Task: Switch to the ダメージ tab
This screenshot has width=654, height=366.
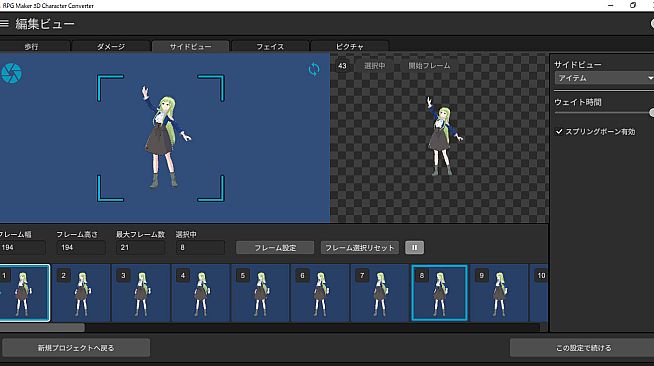Action: [x=111, y=46]
